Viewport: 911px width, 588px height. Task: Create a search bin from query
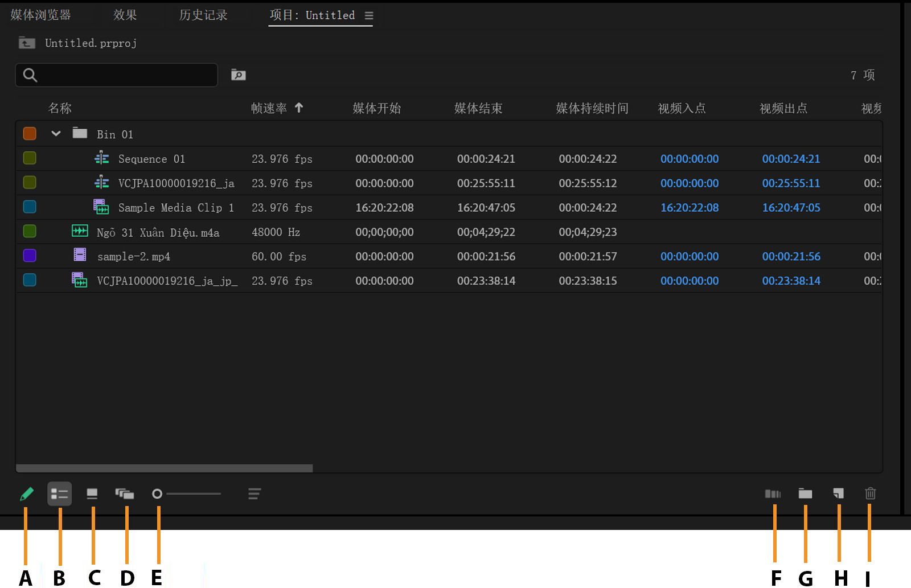point(238,75)
